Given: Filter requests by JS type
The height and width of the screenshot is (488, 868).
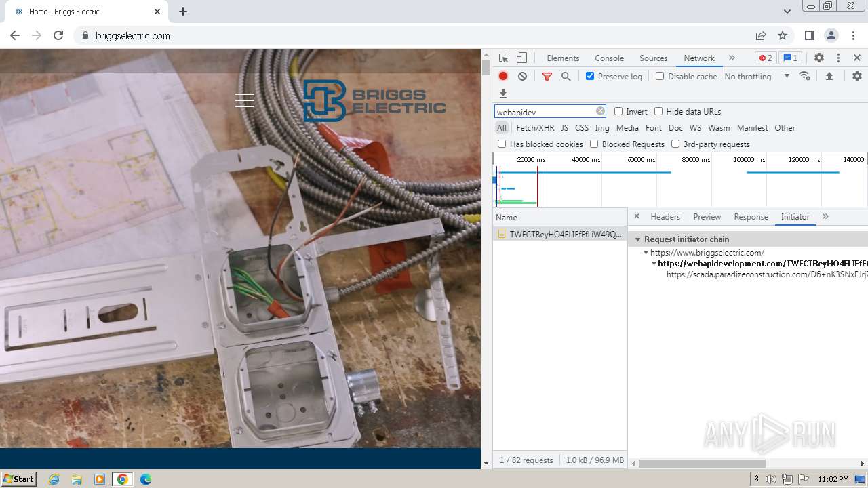Looking at the screenshot, I should coord(564,127).
